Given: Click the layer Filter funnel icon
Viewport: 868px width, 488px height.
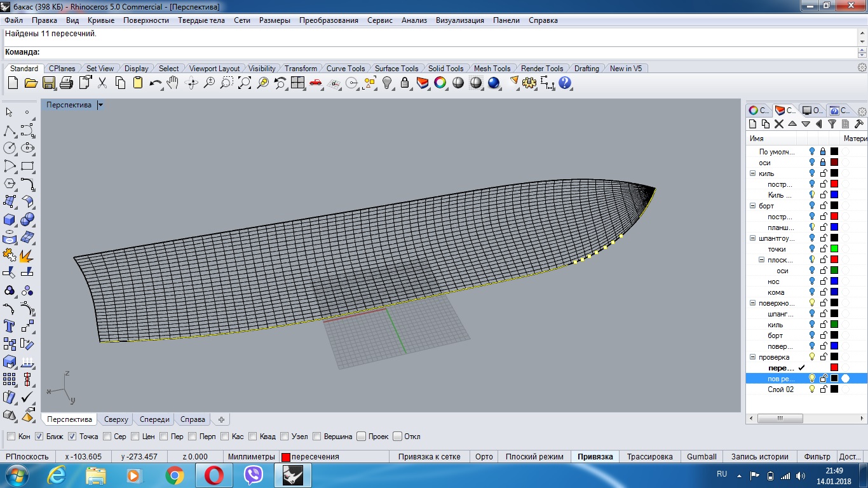Looking at the screenshot, I should 832,124.
